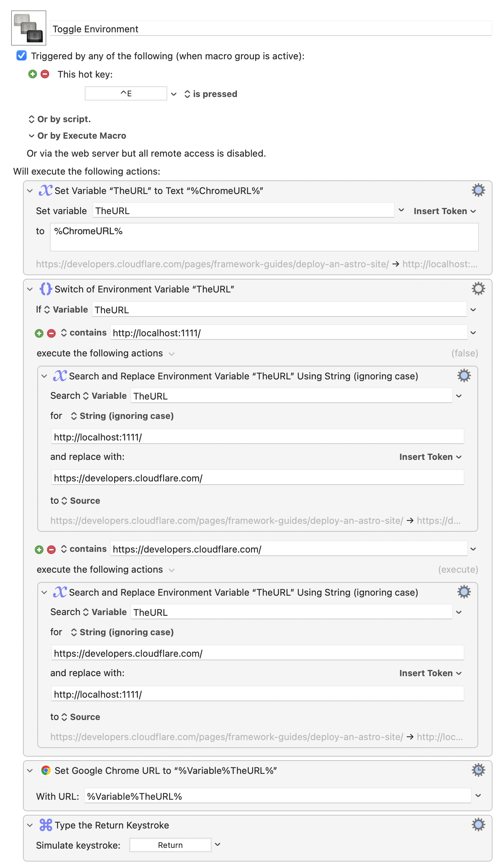The width and height of the screenshot is (504, 868).
Task: Remove the hot key trigger
Action: [x=45, y=74]
